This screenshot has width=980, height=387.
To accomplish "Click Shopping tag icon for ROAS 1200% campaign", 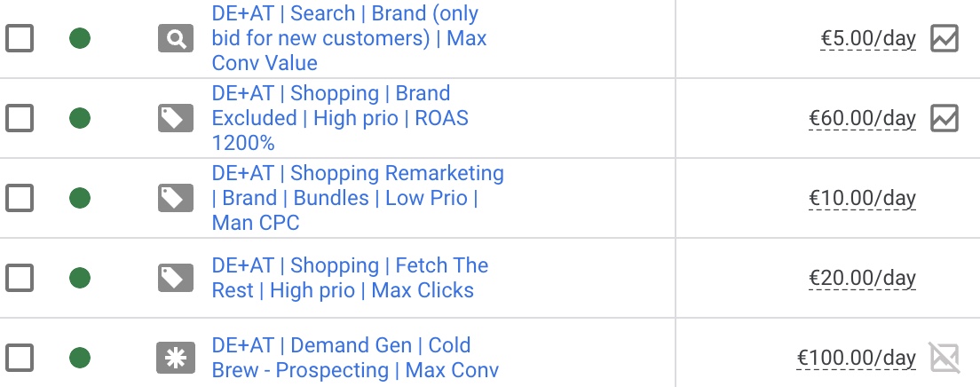I will (176, 118).
